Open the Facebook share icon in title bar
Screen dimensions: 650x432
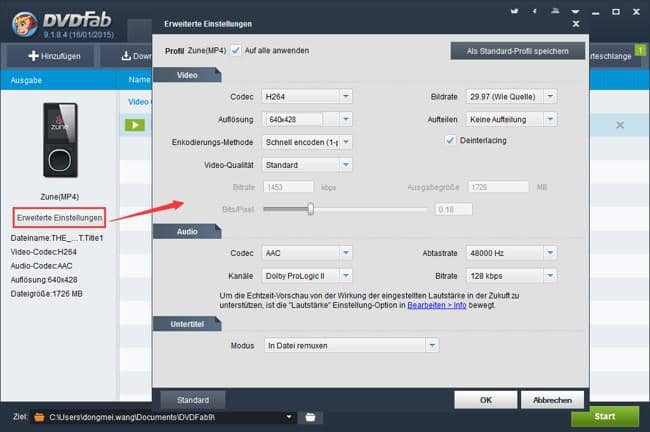pyautogui.click(x=535, y=12)
